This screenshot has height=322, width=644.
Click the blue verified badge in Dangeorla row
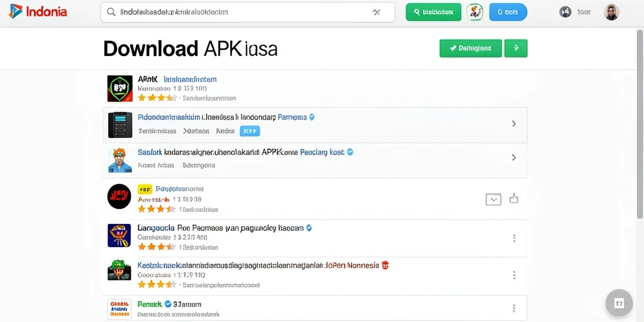click(x=309, y=228)
